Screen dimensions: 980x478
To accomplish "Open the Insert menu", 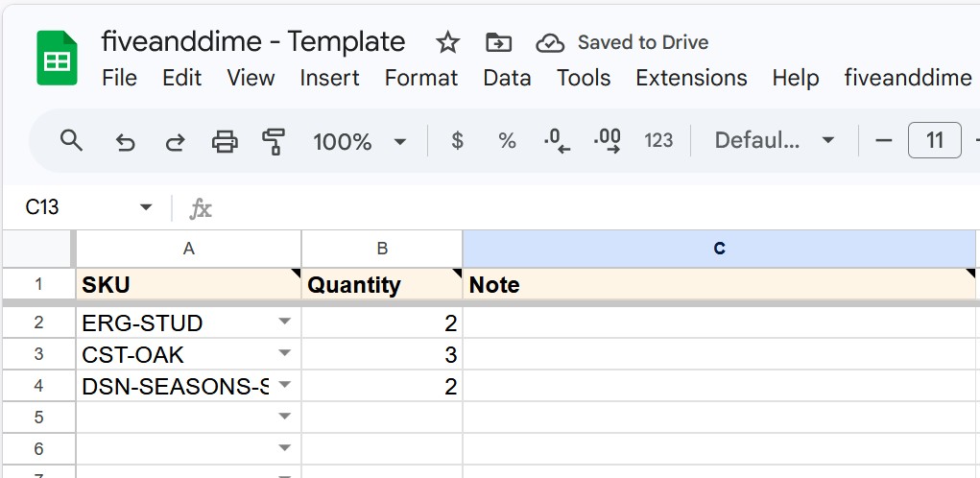I will tap(329, 78).
